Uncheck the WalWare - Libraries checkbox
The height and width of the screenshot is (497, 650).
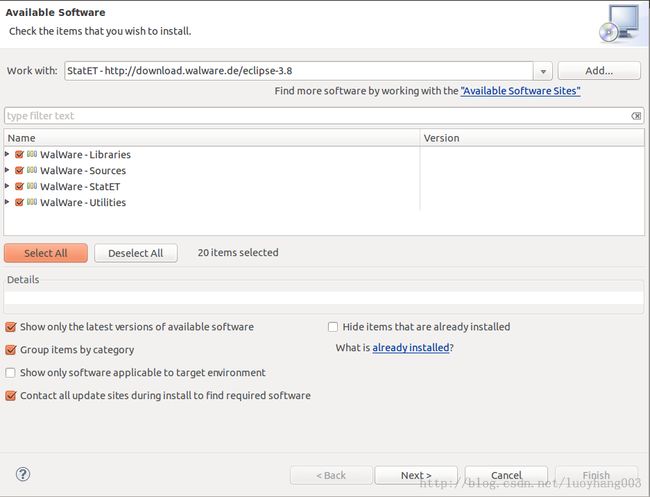tap(19, 154)
